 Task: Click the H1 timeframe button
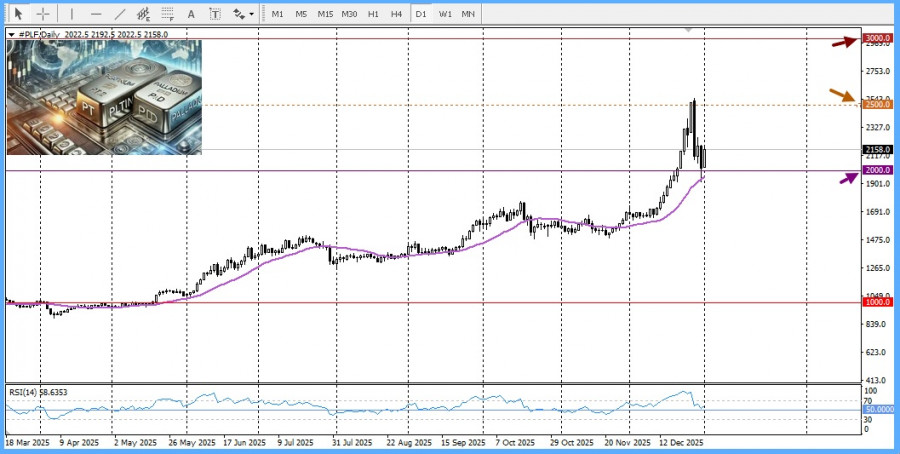pyautogui.click(x=373, y=14)
